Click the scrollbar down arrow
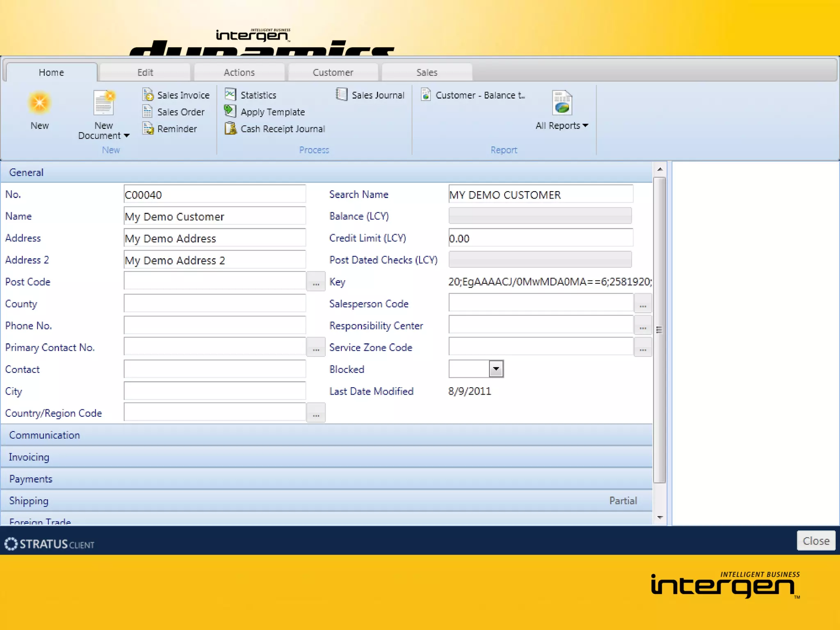Viewport: 840px width, 630px height. click(660, 518)
